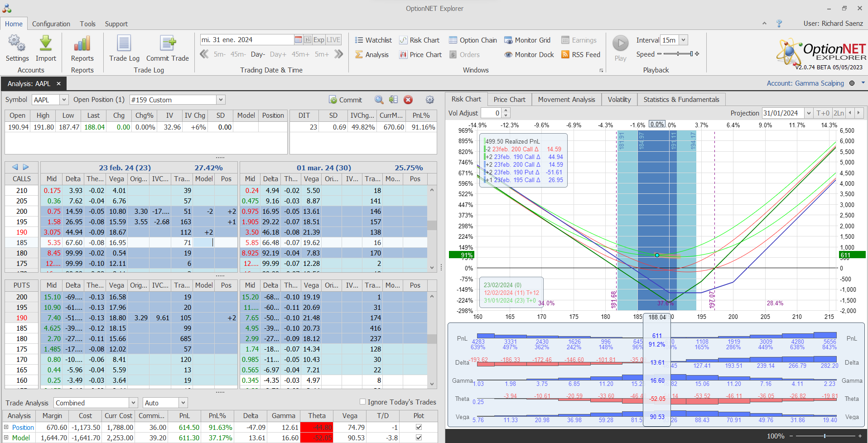Viewport: 868px width, 443px height.
Task: Go to previous expiration with left arrow
Action: 15,167
